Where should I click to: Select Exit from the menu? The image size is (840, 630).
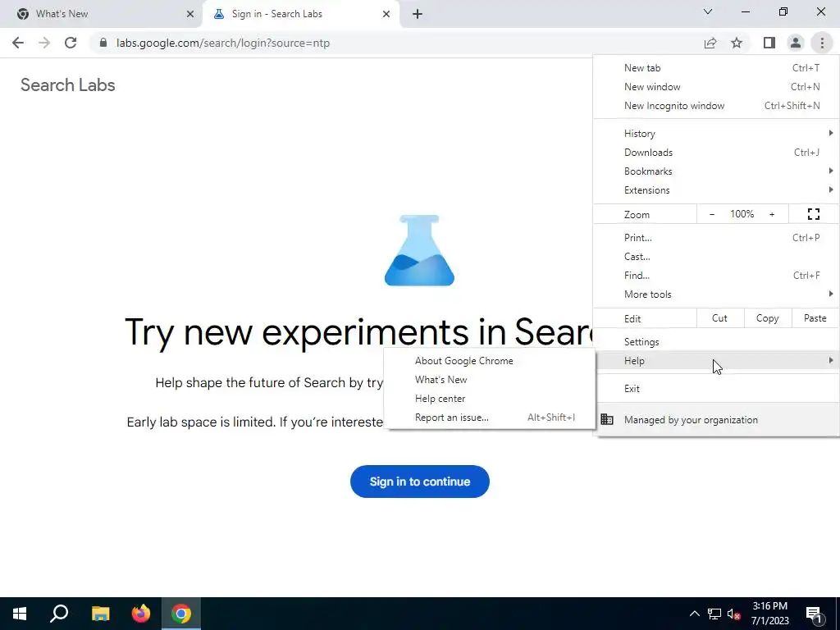[x=716, y=388]
